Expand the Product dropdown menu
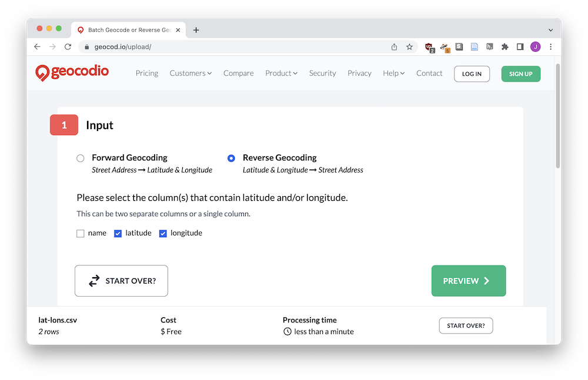 [281, 73]
